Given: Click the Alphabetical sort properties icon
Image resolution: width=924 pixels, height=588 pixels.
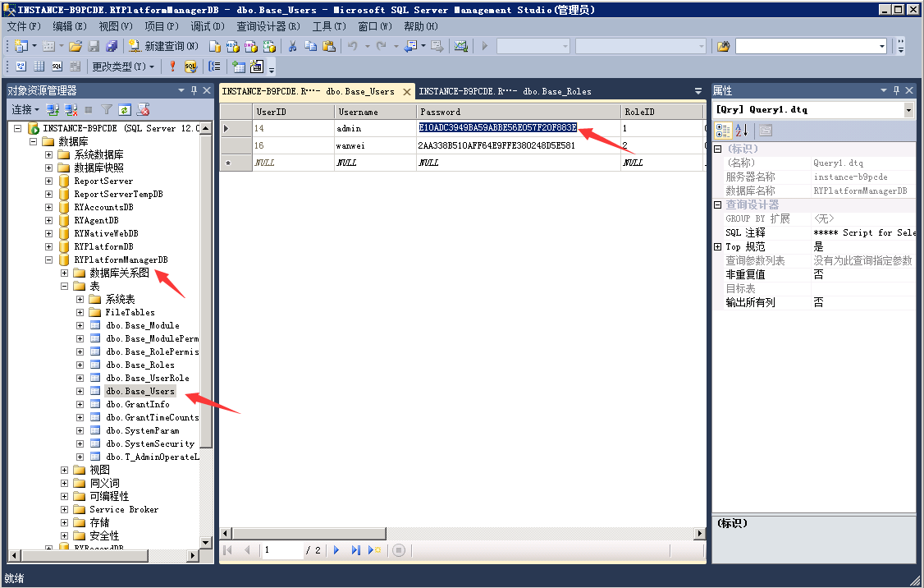Looking at the screenshot, I should click(741, 131).
